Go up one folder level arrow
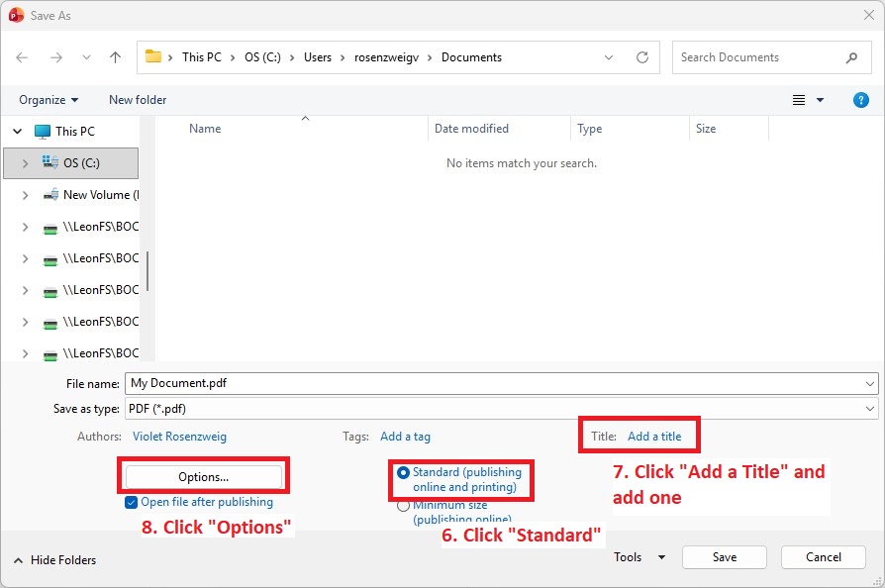This screenshot has height=588, width=885. click(115, 57)
